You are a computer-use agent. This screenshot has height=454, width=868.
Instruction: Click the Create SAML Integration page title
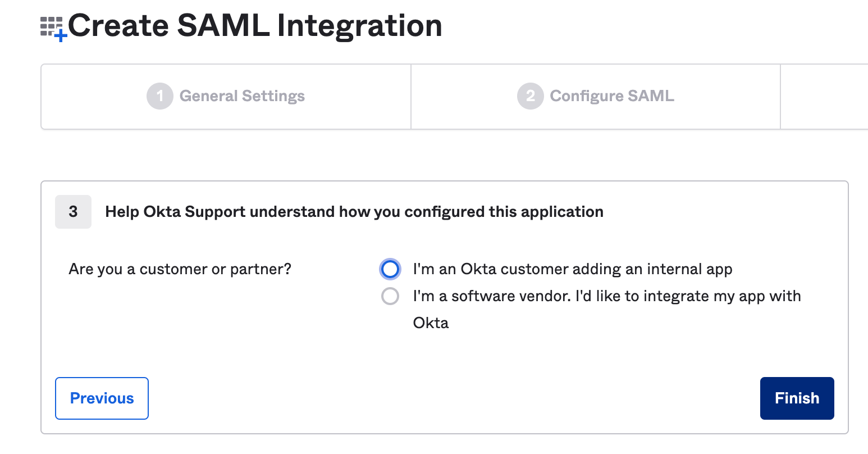[255, 26]
